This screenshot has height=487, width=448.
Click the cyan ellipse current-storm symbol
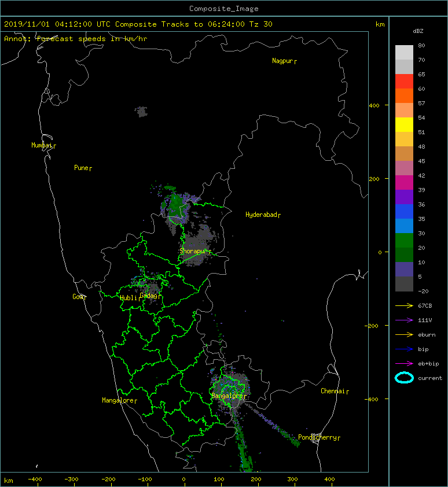404,378
